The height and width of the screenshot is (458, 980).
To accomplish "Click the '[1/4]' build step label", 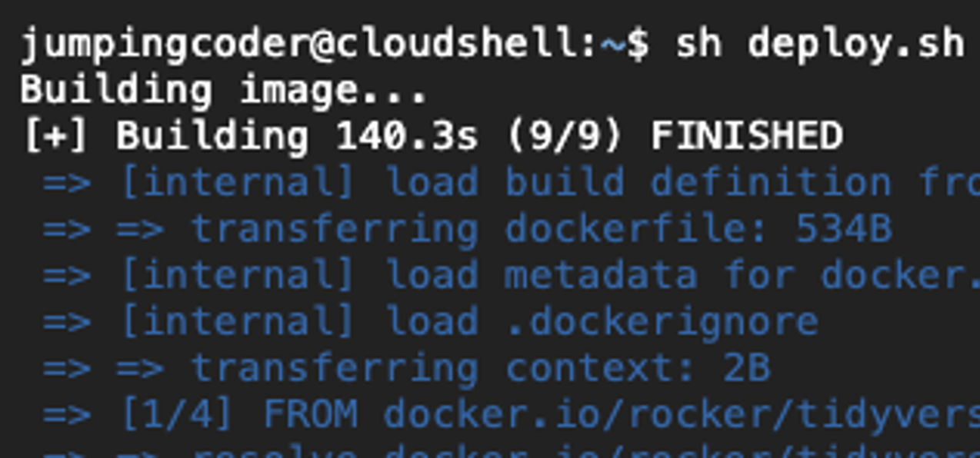I will click(177, 414).
